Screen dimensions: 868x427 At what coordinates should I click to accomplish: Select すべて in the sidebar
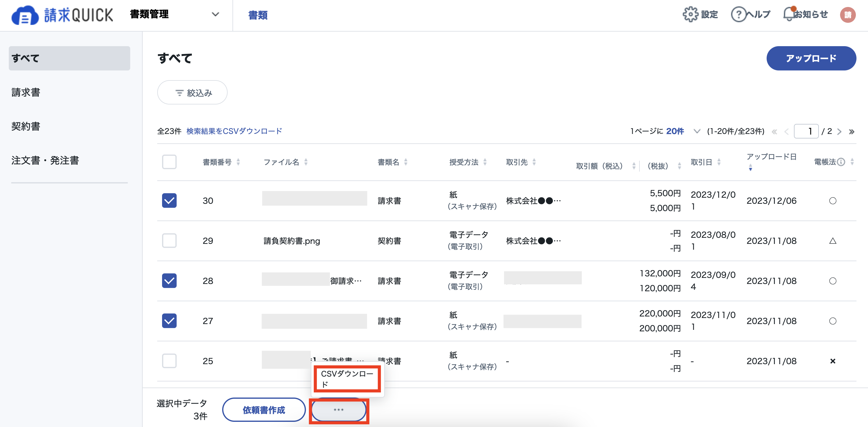pyautogui.click(x=70, y=58)
